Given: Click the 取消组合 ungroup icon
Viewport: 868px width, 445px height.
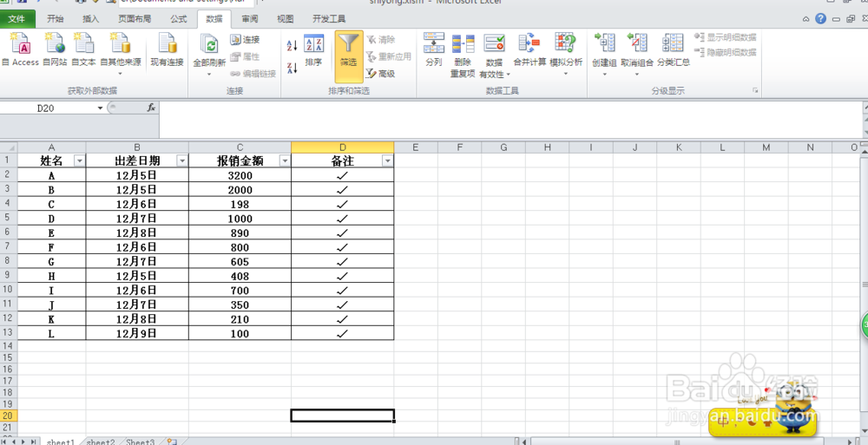Looking at the screenshot, I should pyautogui.click(x=636, y=54).
